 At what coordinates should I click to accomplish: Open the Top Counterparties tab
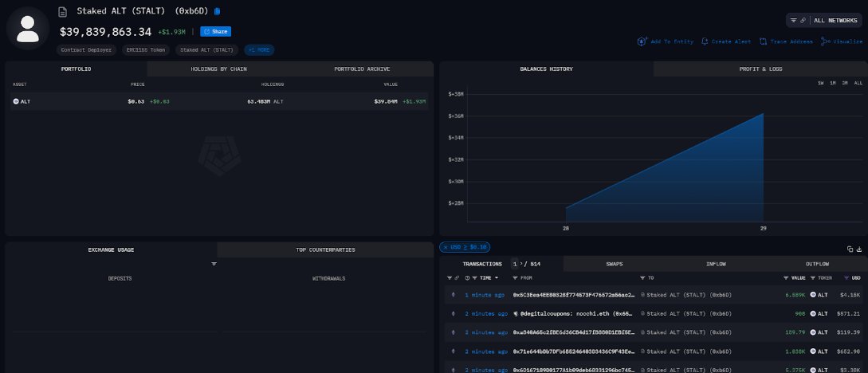(325, 249)
